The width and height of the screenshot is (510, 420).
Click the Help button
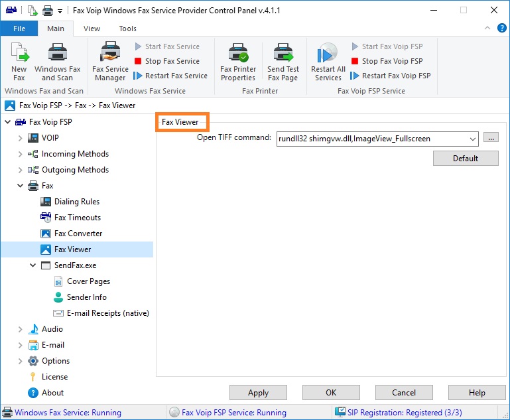click(x=477, y=393)
